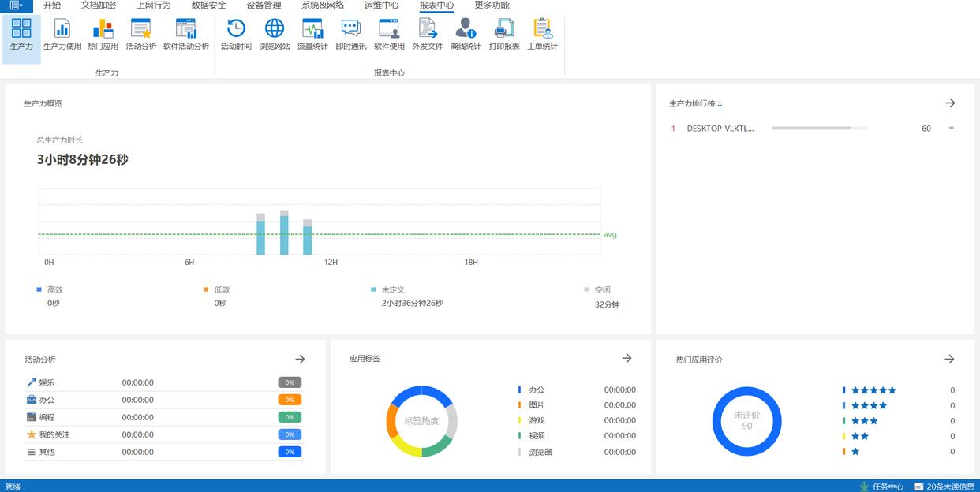The height and width of the screenshot is (492, 980).
Task: Expand 活动分析 panel details arrow
Action: tap(300, 359)
